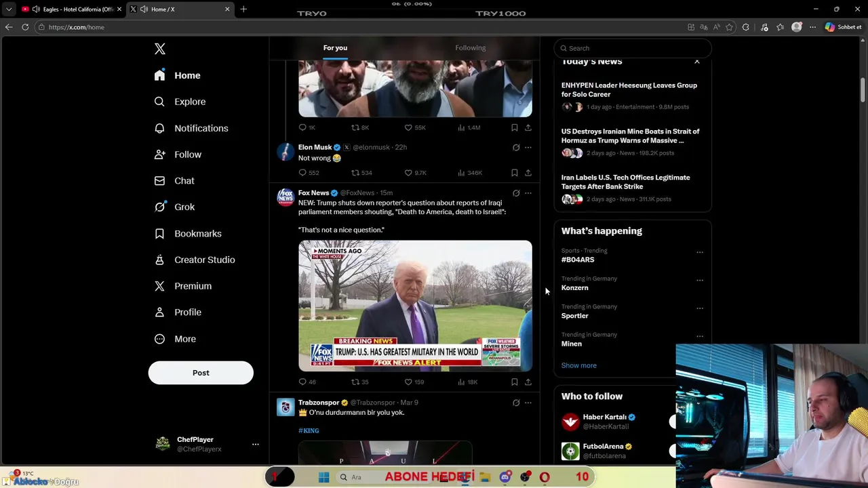The image size is (868, 488).
Task: Click the X logo in the sidebar
Action: pos(160,49)
